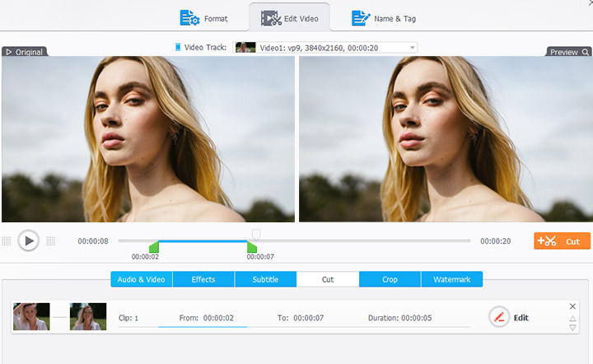
Task: Expand the Video Track dropdown
Action: [325, 48]
